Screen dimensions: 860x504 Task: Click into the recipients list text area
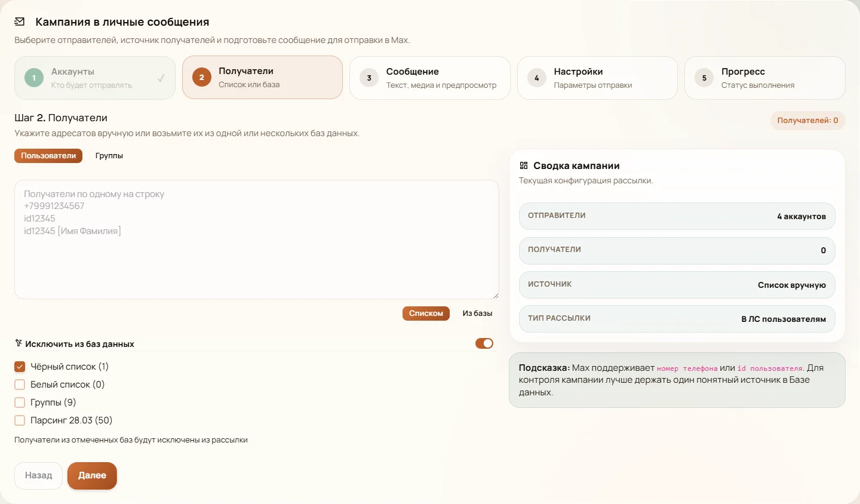(x=257, y=239)
